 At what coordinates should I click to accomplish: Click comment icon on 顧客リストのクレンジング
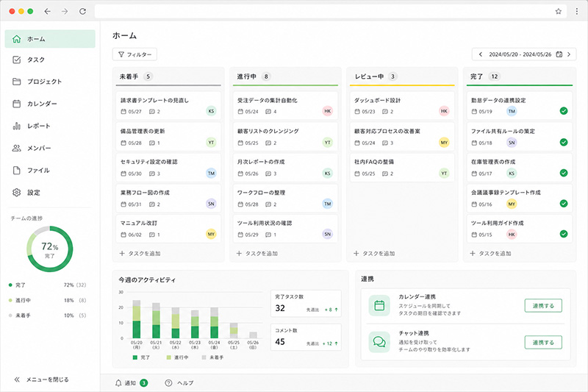pos(268,143)
